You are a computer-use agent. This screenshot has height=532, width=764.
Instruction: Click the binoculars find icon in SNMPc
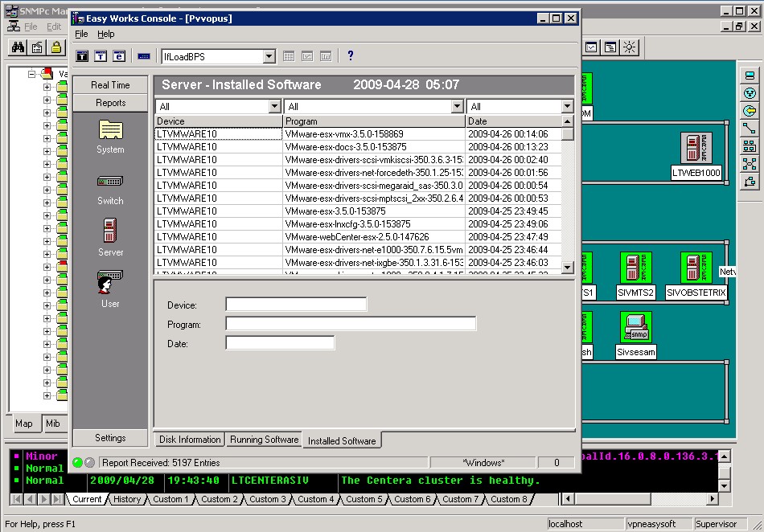(18, 47)
